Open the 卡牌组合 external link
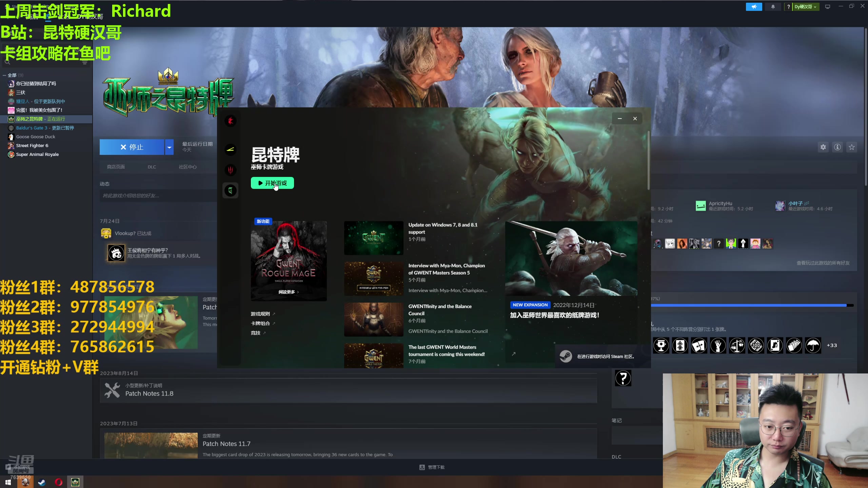The width and height of the screenshot is (868, 488). click(263, 323)
